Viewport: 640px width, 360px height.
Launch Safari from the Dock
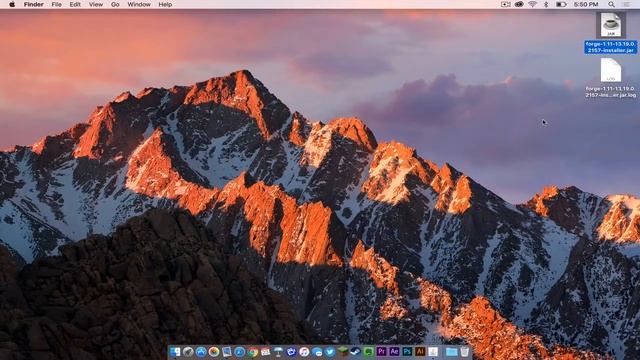point(240,351)
